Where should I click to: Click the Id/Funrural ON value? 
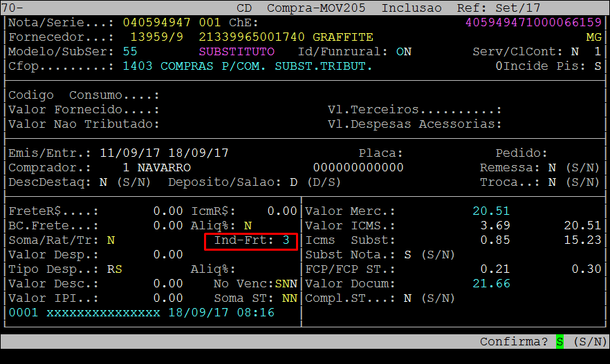coord(403,52)
